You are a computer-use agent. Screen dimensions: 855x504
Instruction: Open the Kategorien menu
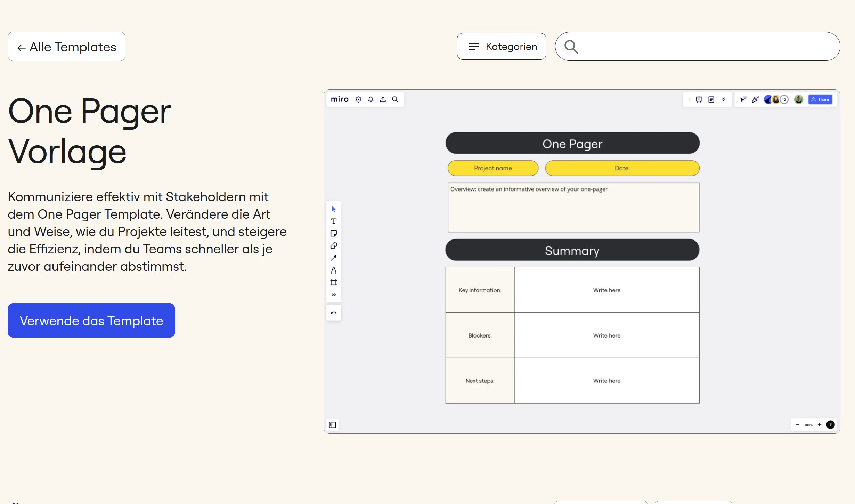(x=502, y=47)
